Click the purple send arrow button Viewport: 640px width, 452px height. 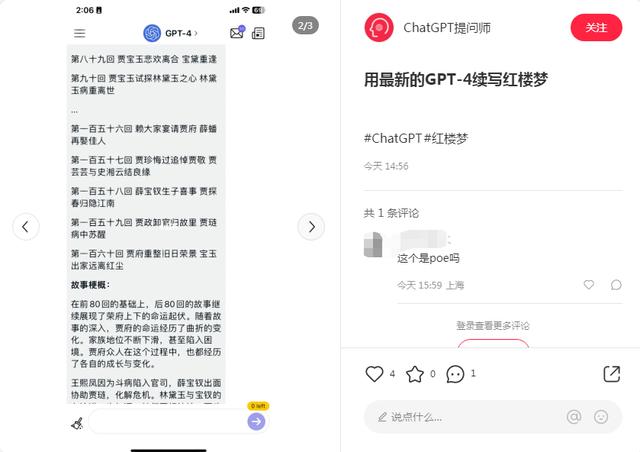[256, 421]
